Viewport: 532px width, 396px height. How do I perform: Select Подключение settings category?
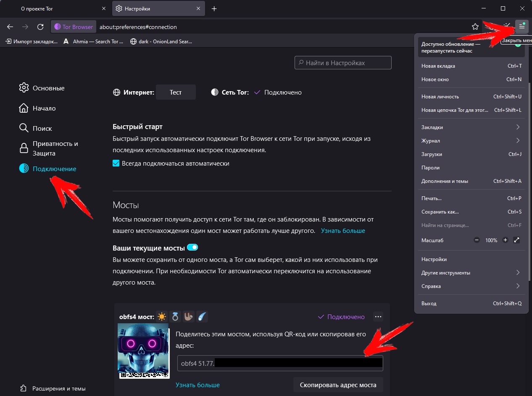[x=48, y=169]
